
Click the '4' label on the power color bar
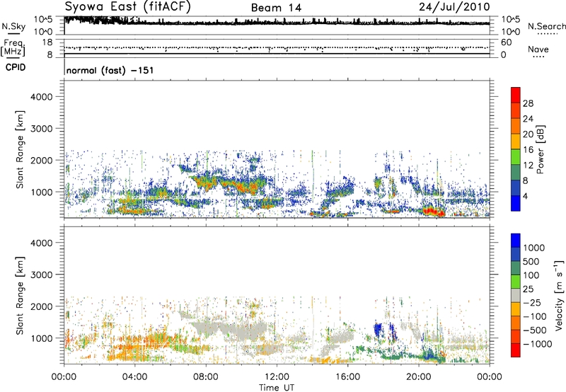coord(526,197)
